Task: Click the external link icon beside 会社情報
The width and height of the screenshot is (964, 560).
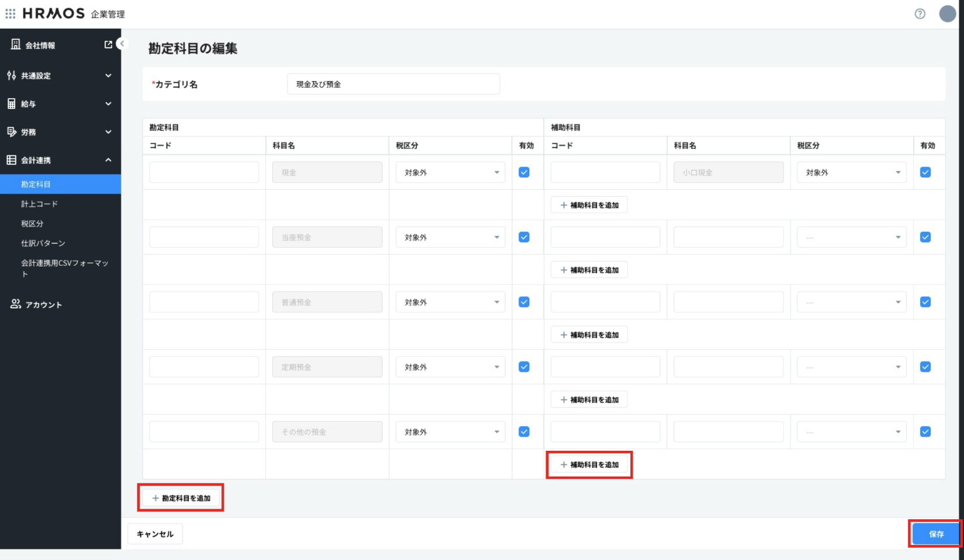Action: 108,45
